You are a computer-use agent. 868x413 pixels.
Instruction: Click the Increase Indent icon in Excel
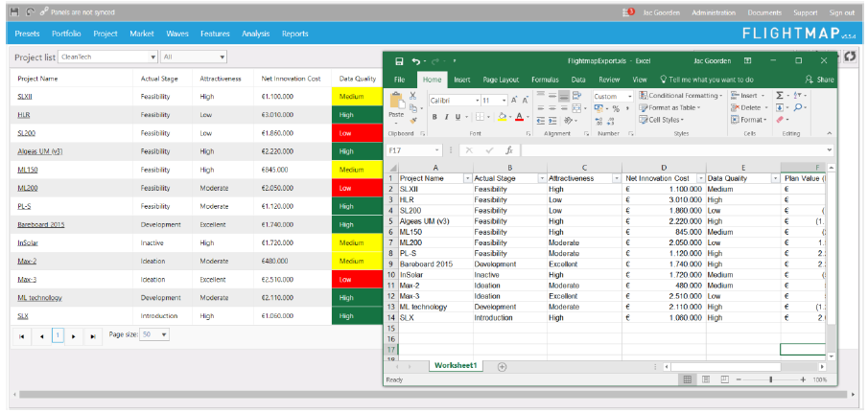pyautogui.click(x=553, y=120)
